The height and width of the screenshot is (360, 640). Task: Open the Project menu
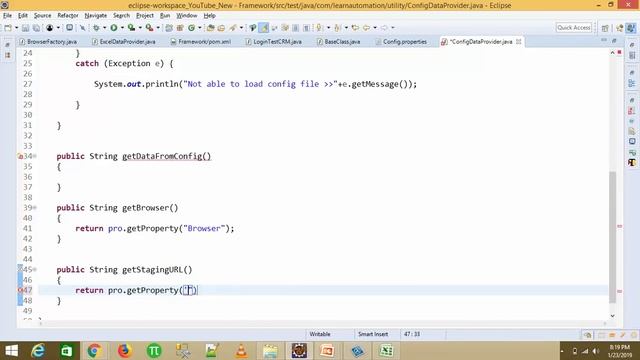[x=145, y=16]
